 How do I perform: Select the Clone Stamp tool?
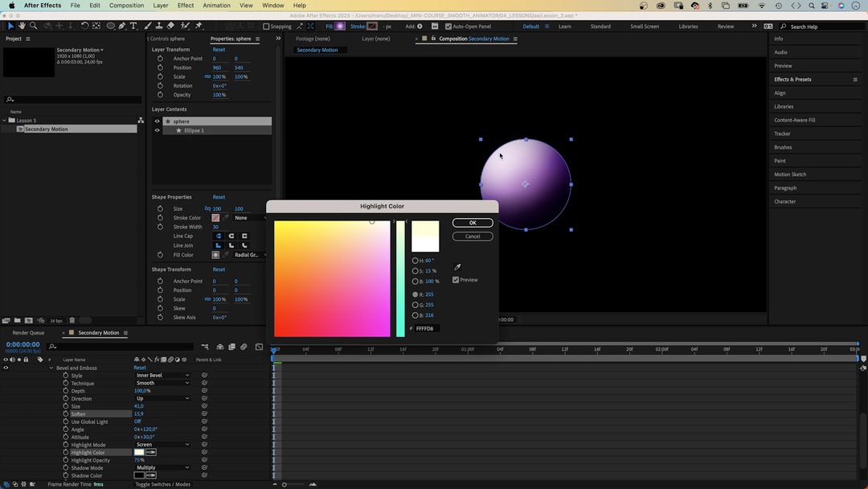coord(158,26)
